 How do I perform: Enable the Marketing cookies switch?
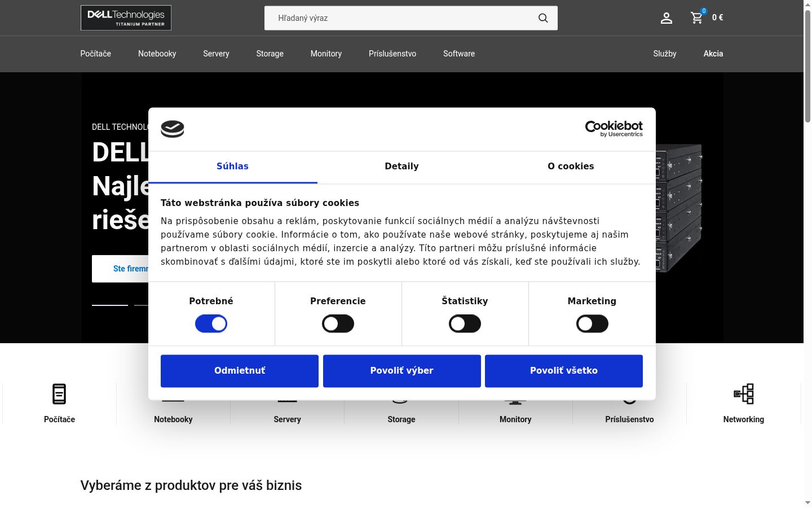coord(592,324)
